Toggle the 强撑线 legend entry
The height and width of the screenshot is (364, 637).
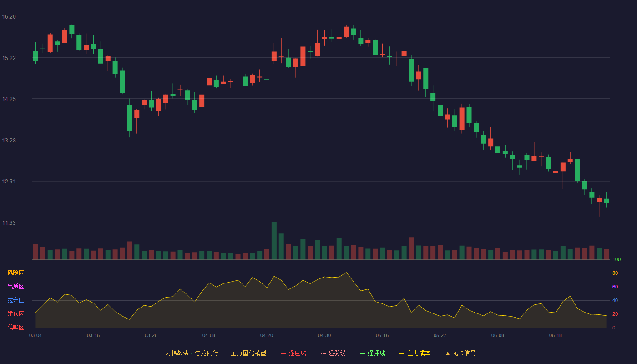coord(373,353)
